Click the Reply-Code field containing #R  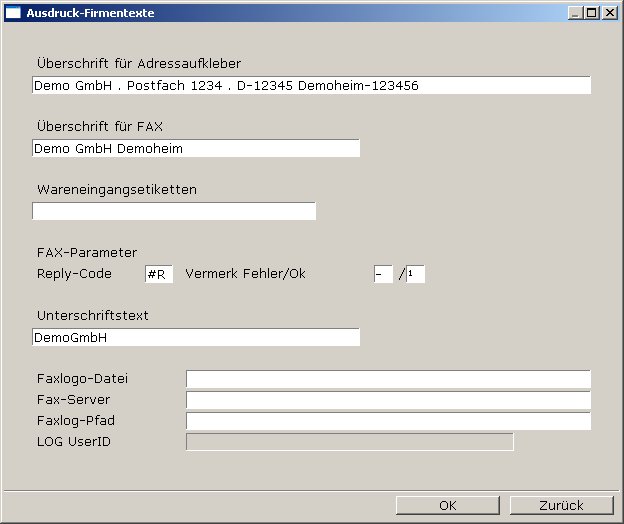click(x=159, y=274)
